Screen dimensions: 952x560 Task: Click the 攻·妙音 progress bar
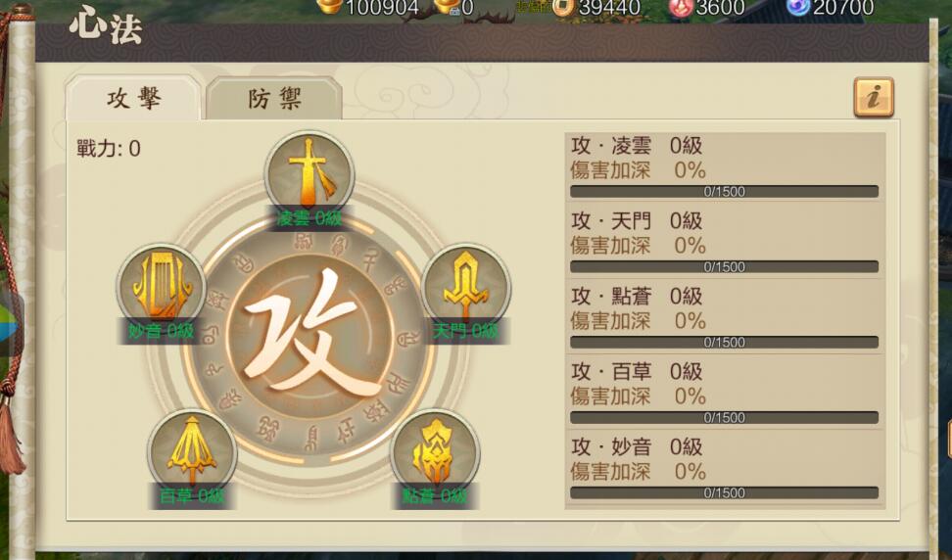[x=725, y=492]
